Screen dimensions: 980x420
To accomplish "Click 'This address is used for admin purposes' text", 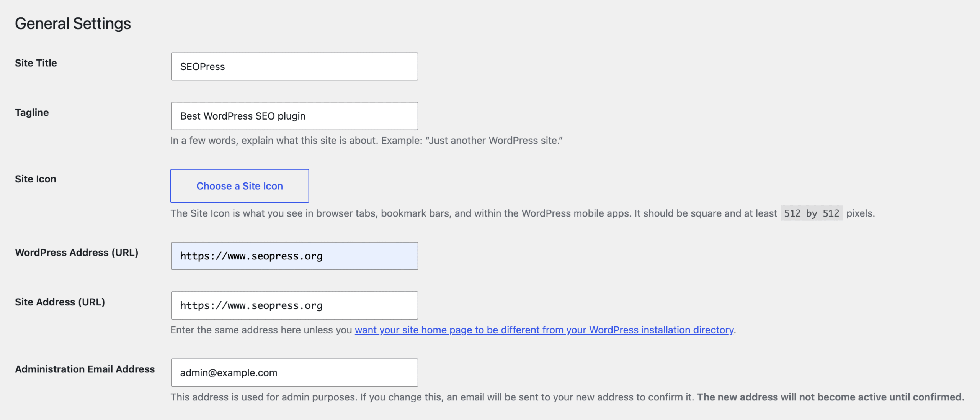I will click(432, 397).
